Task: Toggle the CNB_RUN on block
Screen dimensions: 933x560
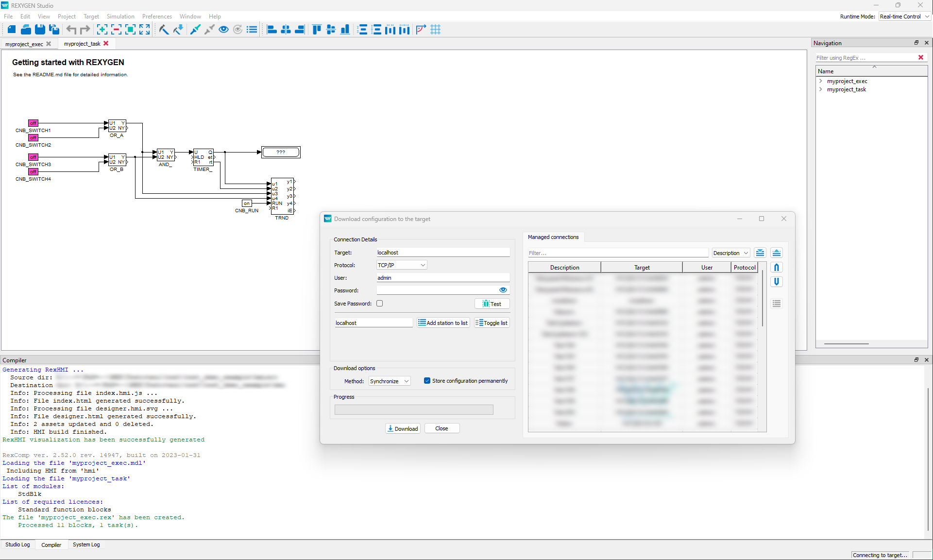Action: coord(247,204)
